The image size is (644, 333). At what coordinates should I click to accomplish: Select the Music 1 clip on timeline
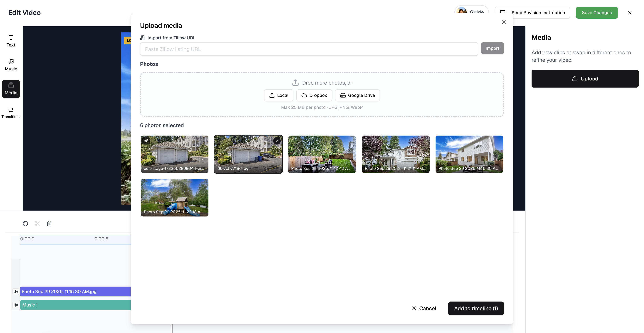click(75, 305)
